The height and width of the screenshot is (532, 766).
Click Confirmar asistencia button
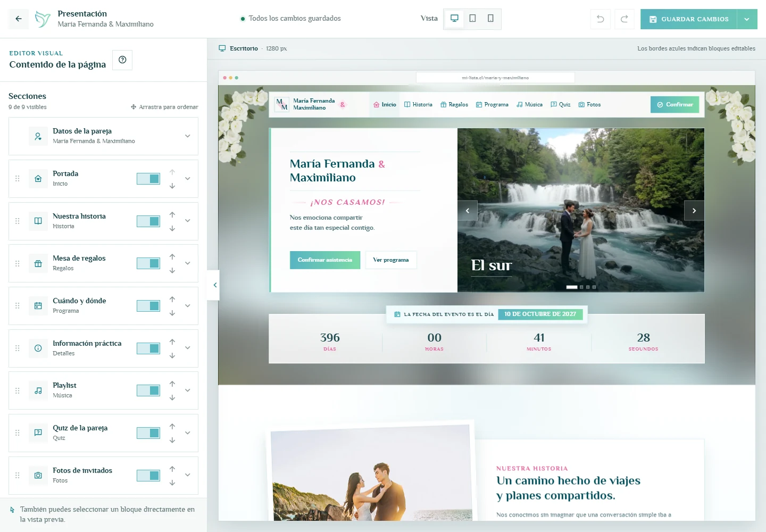point(325,260)
